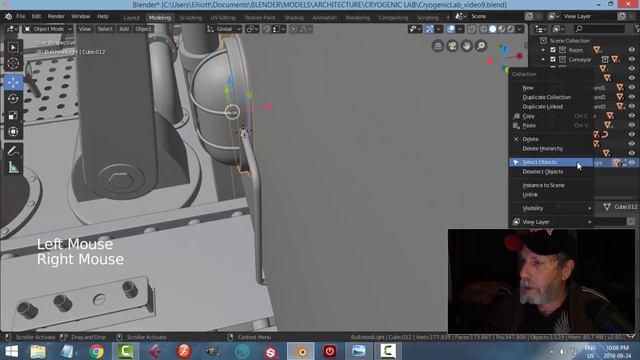Activate the Transform tool

13,131
